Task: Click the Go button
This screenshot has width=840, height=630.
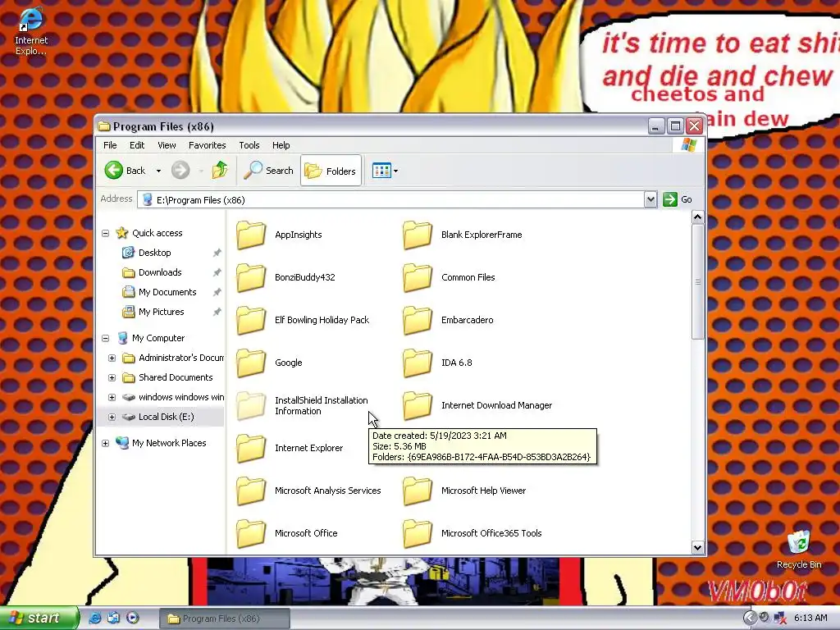Action: [678, 199]
